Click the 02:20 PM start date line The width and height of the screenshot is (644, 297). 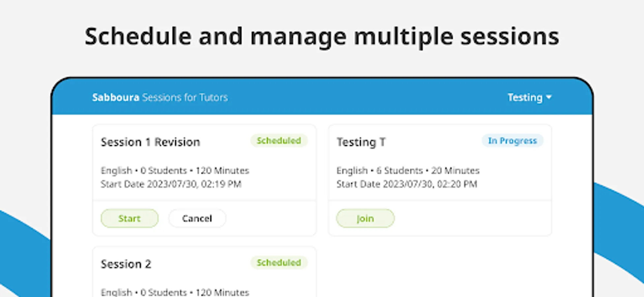[x=407, y=184]
